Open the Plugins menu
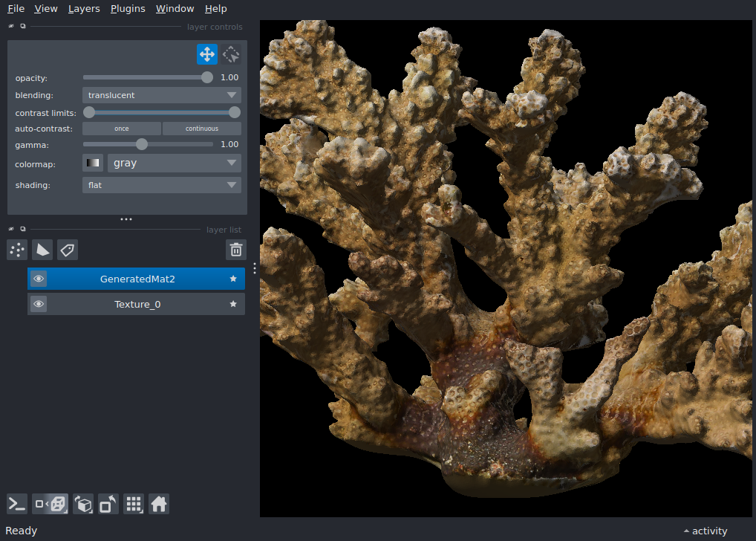 (x=127, y=8)
